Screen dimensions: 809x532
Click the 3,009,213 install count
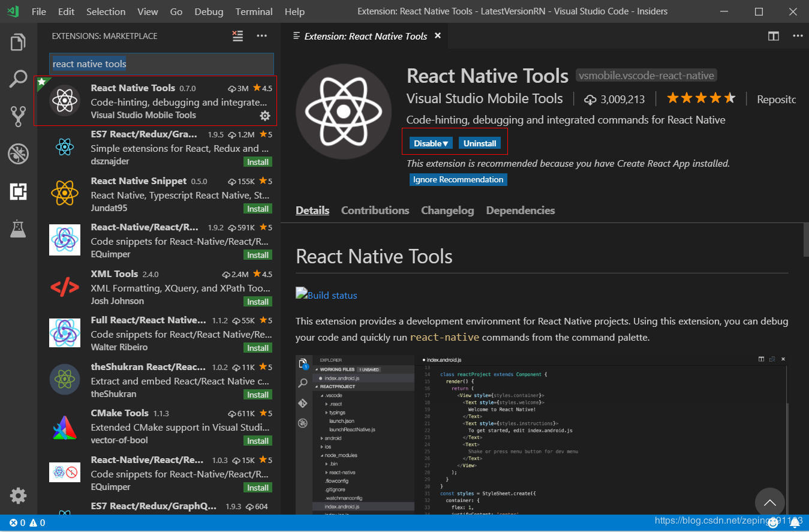(615, 99)
